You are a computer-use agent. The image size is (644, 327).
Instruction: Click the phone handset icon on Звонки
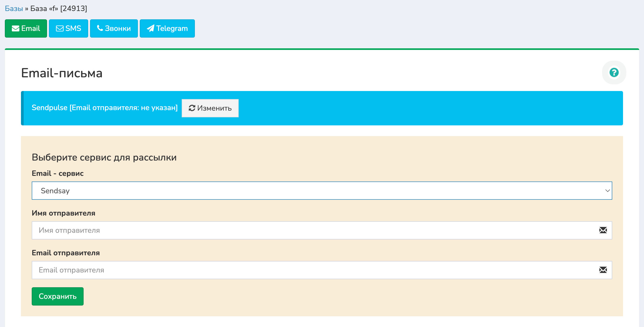[x=100, y=28]
